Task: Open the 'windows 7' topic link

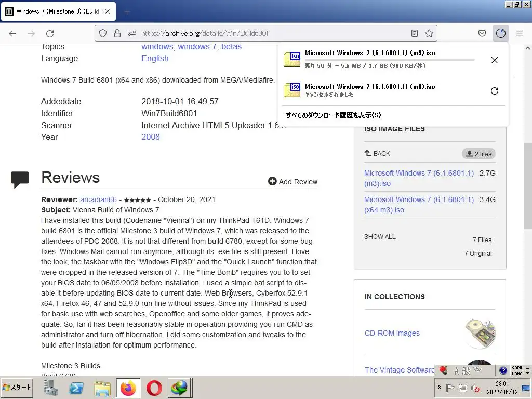Action: [x=197, y=46]
